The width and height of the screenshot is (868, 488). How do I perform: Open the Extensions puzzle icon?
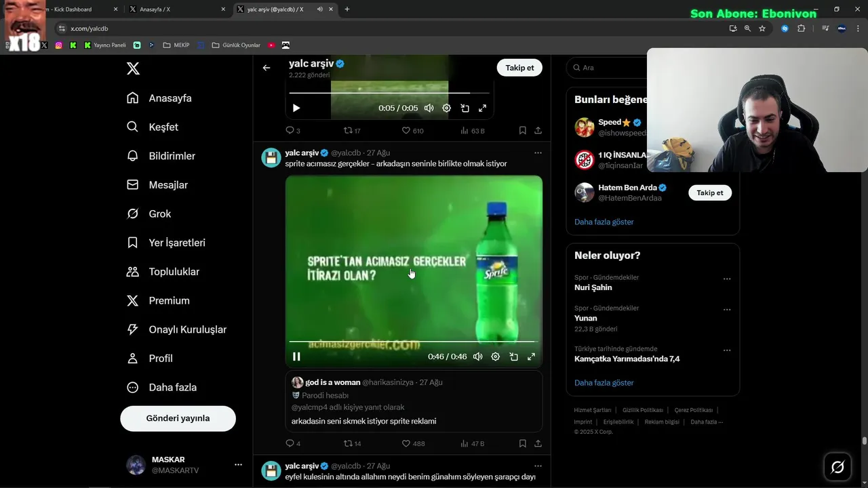click(801, 28)
